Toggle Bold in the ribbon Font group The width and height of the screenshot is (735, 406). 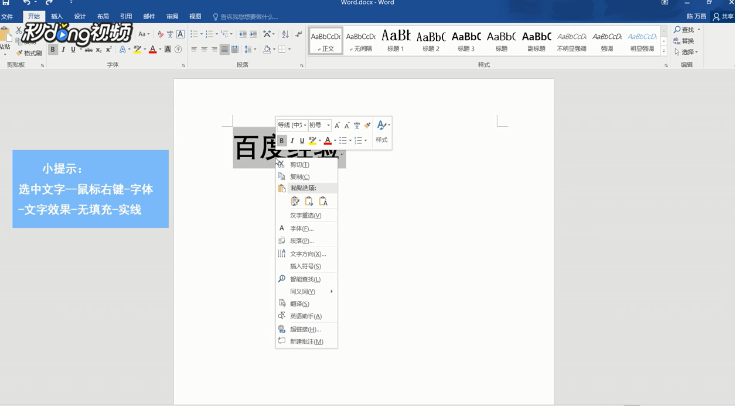52,49
